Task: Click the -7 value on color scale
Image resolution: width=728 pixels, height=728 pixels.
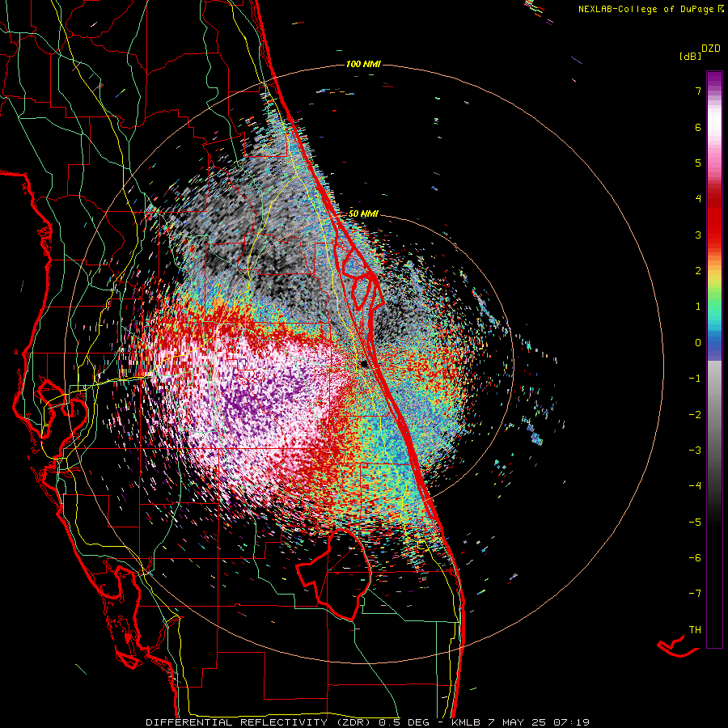Action: coord(695,594)
